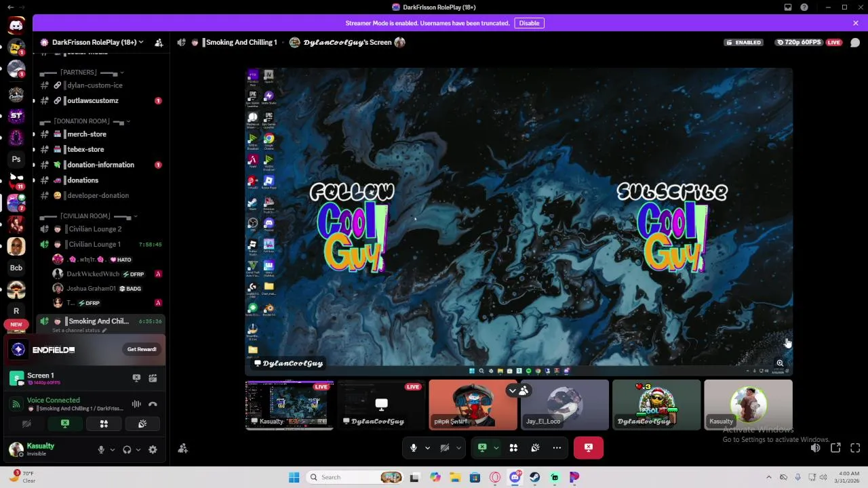The image size is (868, 488).
Task: Toggle camera button in voice panel
Action: point(26,424)
